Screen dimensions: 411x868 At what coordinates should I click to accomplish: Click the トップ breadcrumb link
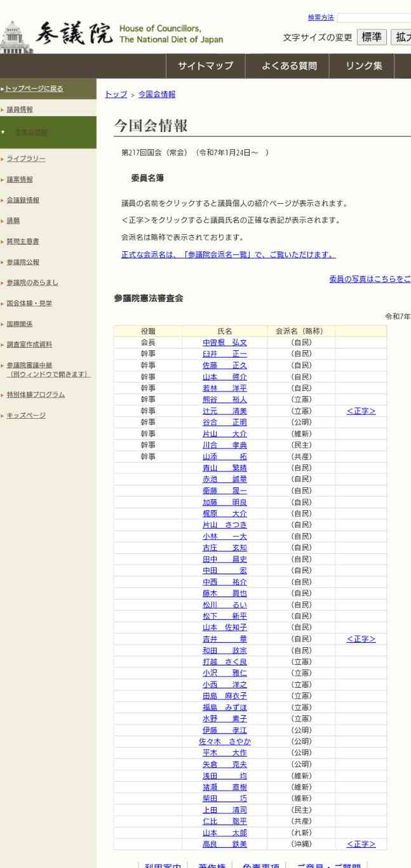coord(116,95)
